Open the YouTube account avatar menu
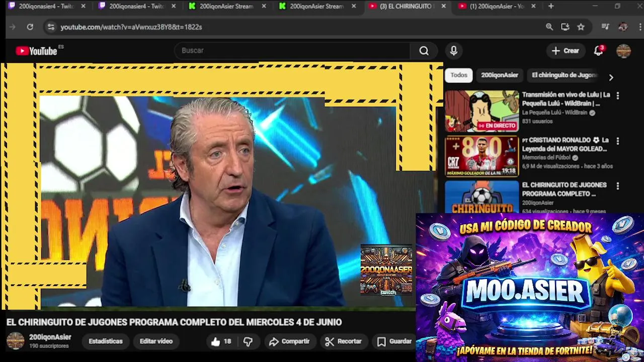 (624, 51)
